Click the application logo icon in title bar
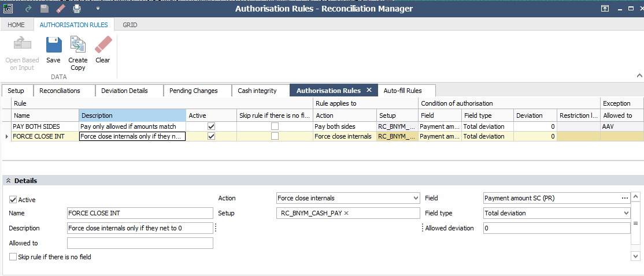This screenshot has height=276, width=644. pyautogui.click(x=8, y=8)
